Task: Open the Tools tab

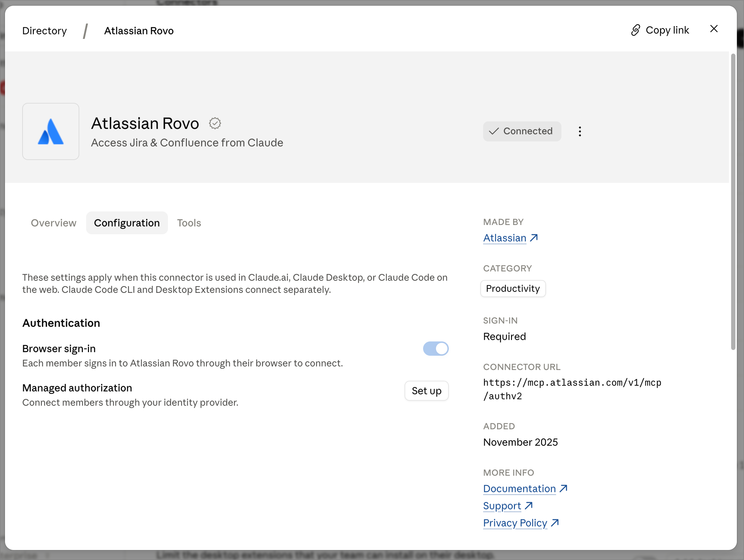Action: 189,223
